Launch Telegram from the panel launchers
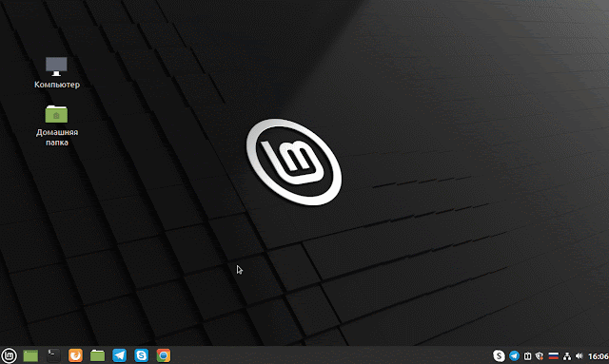This screenshot has height=364, width=609. pos(119,355)
